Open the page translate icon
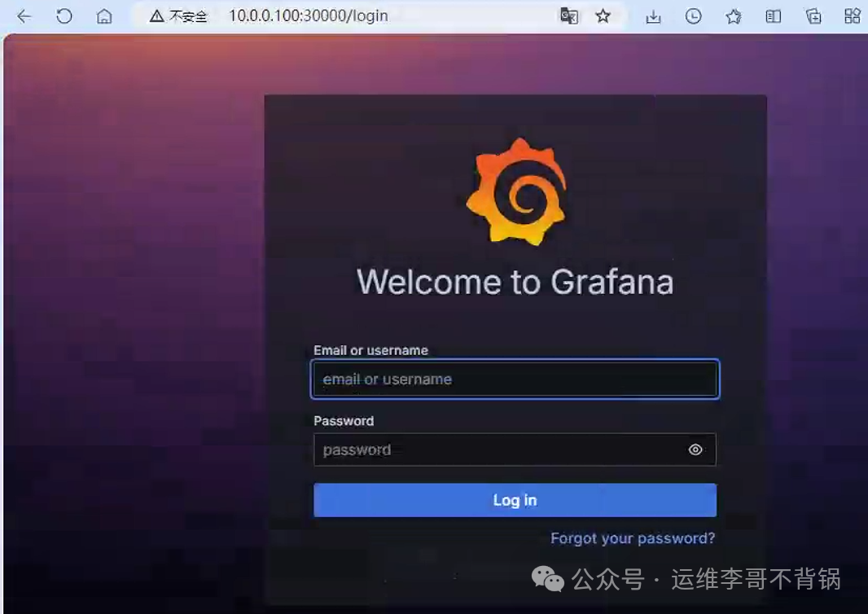Screen dimensions: 868x614 click(x=569, y=16)
